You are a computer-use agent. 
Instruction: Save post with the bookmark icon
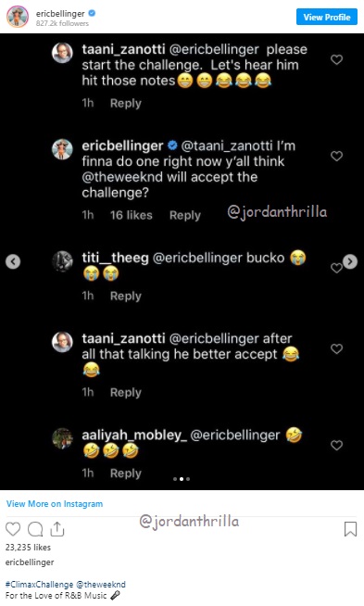[350, 529]
